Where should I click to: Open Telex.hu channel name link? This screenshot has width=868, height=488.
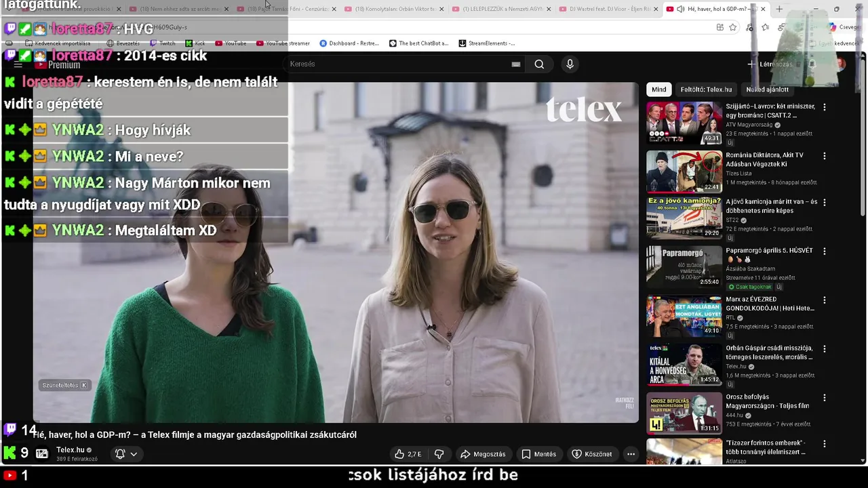[x=71, y=450]
